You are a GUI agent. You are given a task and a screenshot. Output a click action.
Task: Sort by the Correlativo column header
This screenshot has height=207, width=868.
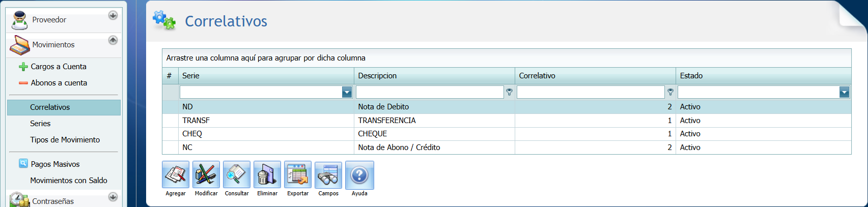[595, 76]
